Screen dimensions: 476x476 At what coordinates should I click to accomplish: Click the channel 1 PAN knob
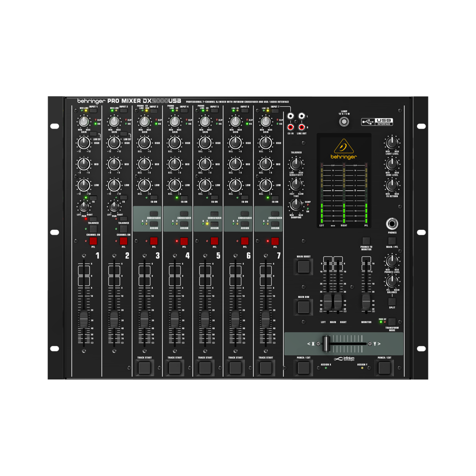coord(84,207)
